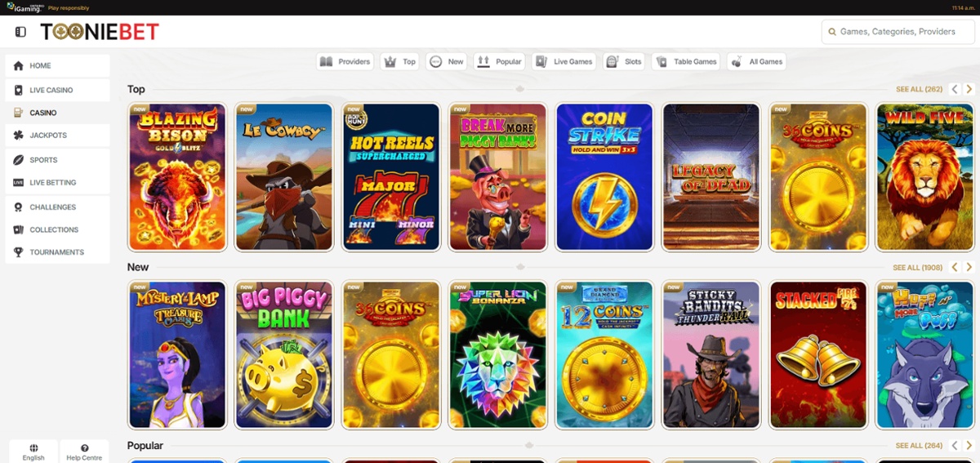The image size is (980, 463).
Task: Open 36 Coins game in New row
Action: [x=391, y=355]
